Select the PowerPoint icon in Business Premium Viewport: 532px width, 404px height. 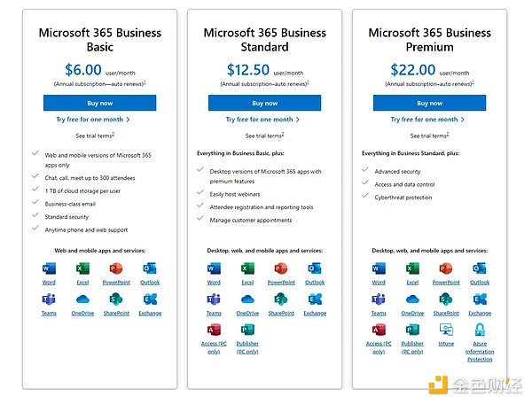(446, 268)
